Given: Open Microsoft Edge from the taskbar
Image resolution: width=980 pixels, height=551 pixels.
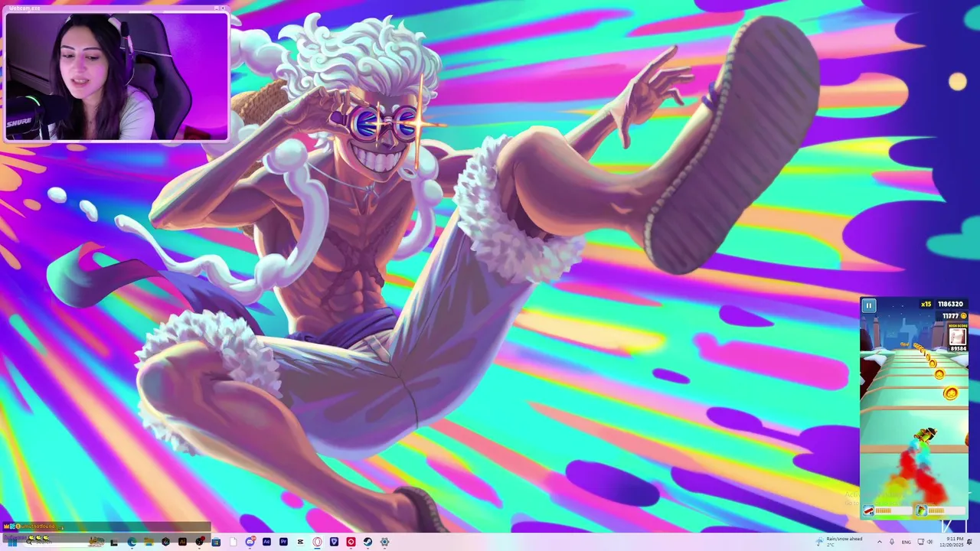Looking at the screenshot, I should point(132,543).
